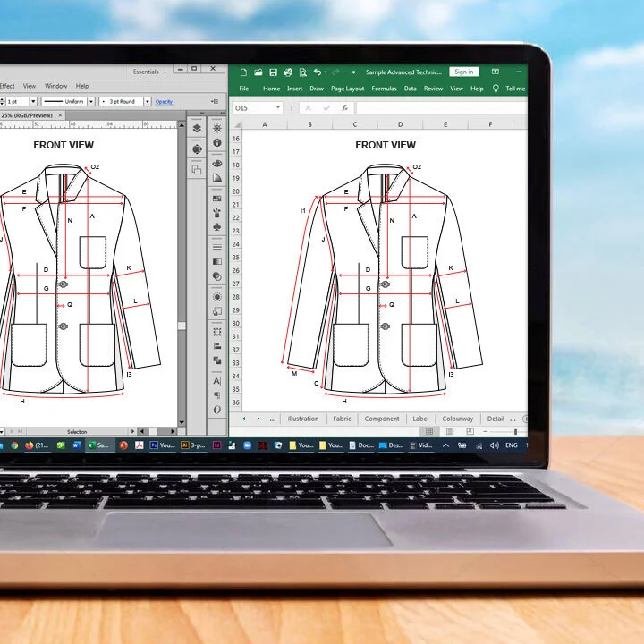Select column C header in Excel
The width and height of the screenshot is (644, 644).
click(355, 124)
